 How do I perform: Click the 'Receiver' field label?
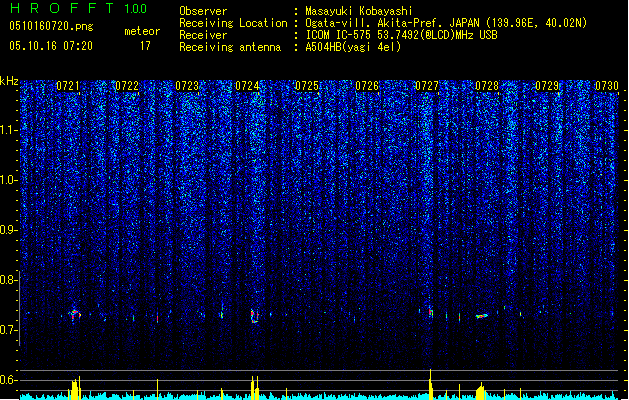[203, 35]
